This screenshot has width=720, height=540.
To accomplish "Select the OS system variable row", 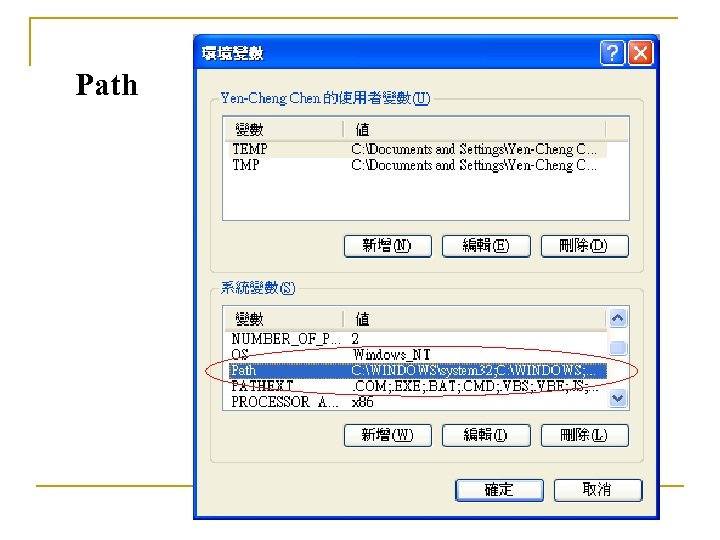I will (417, 354).
